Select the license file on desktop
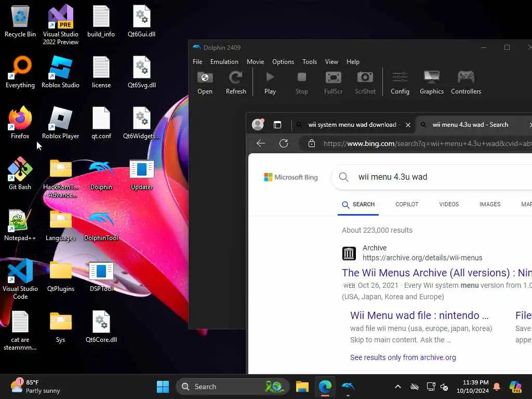 point(101,72)
